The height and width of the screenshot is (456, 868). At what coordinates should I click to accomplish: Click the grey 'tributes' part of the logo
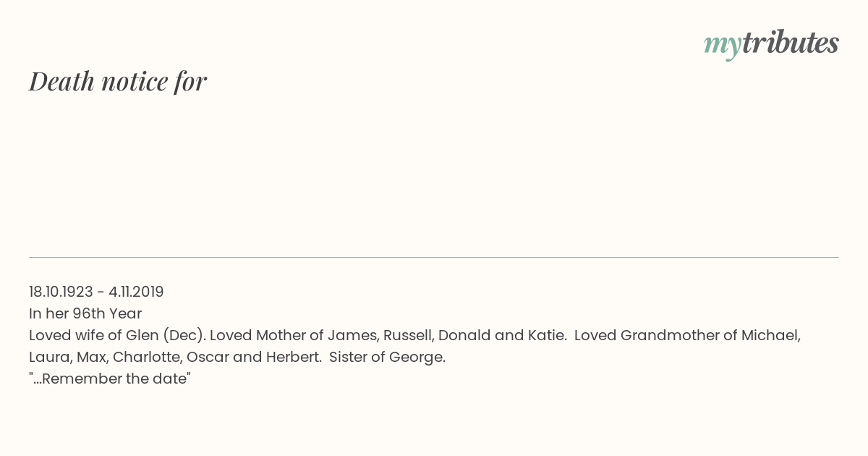[x=791, y=43]
